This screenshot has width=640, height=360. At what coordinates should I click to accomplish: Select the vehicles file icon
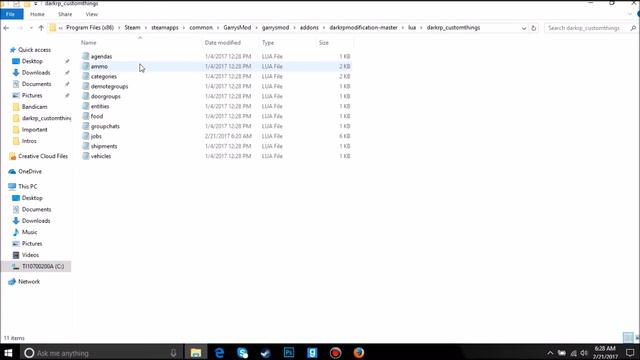85,156
